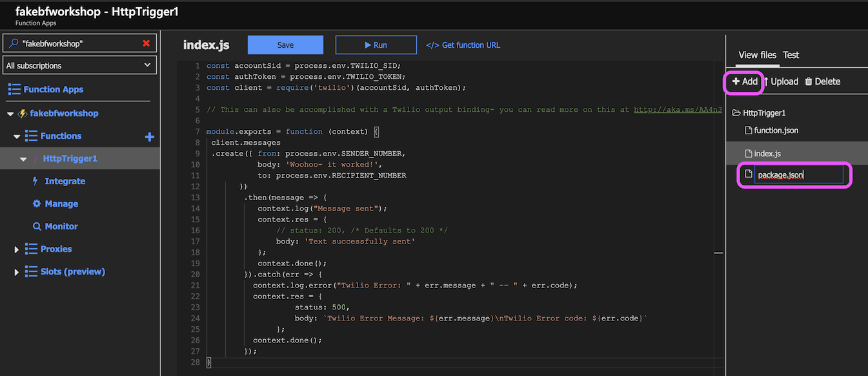
Task: Select Slots (preview) item
Action: (72, 271)
